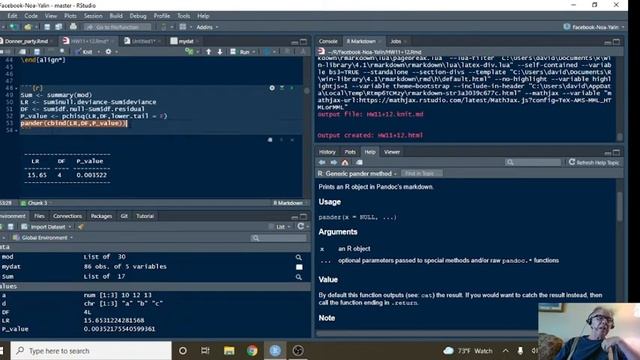Screen dimensions: 640x360
Task: Click the Knit button
Action: [x=84, y=52]
